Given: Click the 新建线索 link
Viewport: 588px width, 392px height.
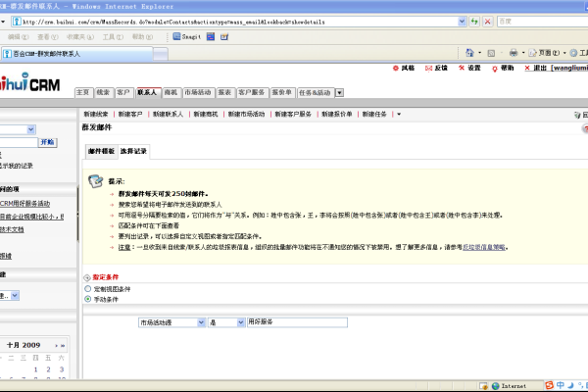Looking at the screenshot, I should point(96,114).
